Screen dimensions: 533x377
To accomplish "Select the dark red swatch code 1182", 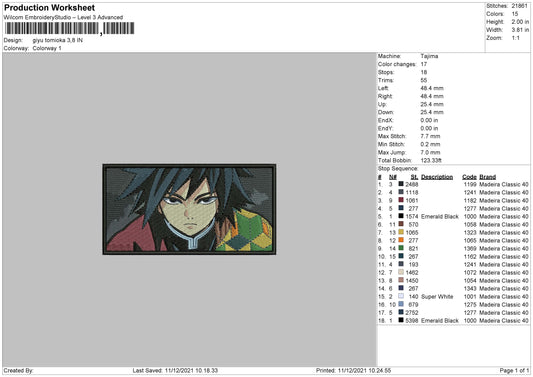I will point(401,200).
